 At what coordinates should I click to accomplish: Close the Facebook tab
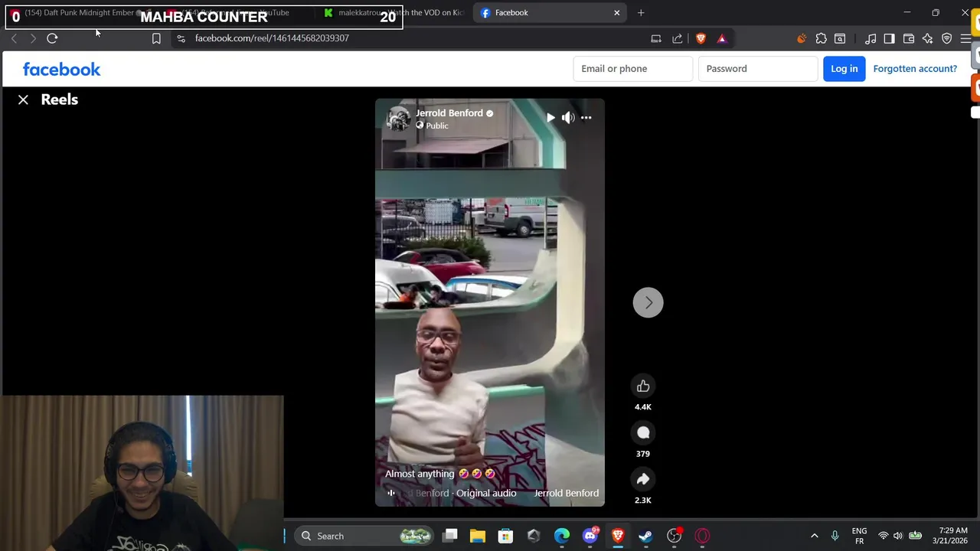click(x=616, y=13)
